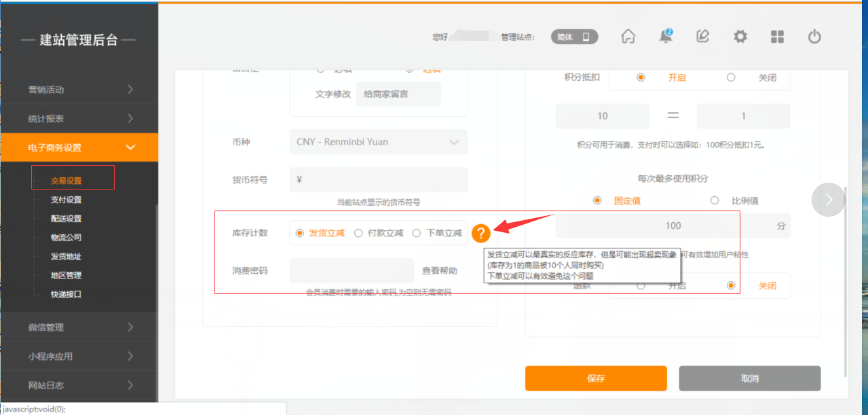Click the edit pencil icon in header
868x415 pixels.
703,37
